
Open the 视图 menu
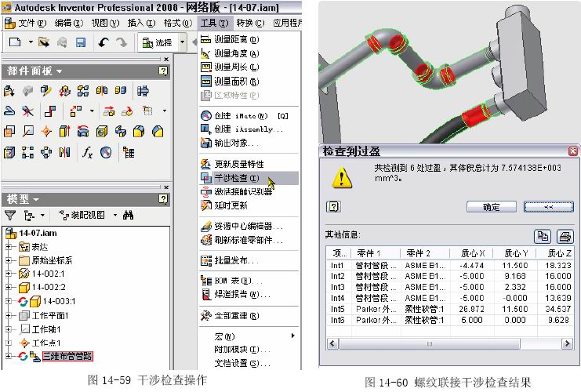(105, 23)
